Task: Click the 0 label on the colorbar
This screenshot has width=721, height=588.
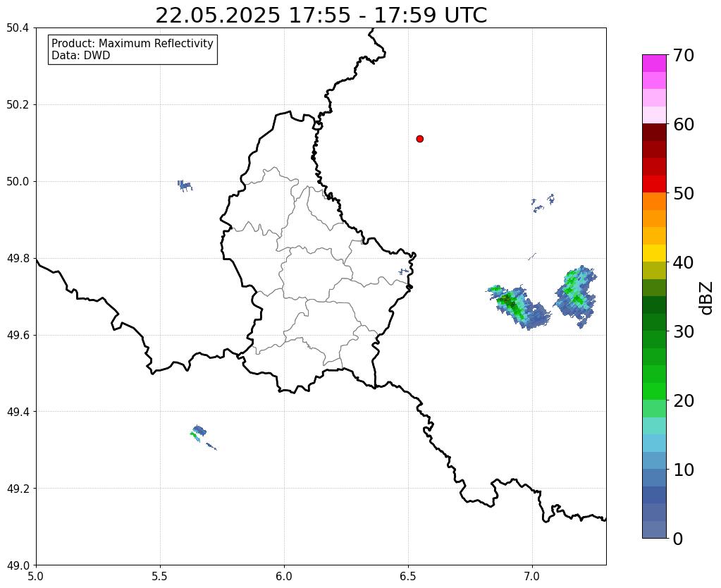Action: (678, 539)
